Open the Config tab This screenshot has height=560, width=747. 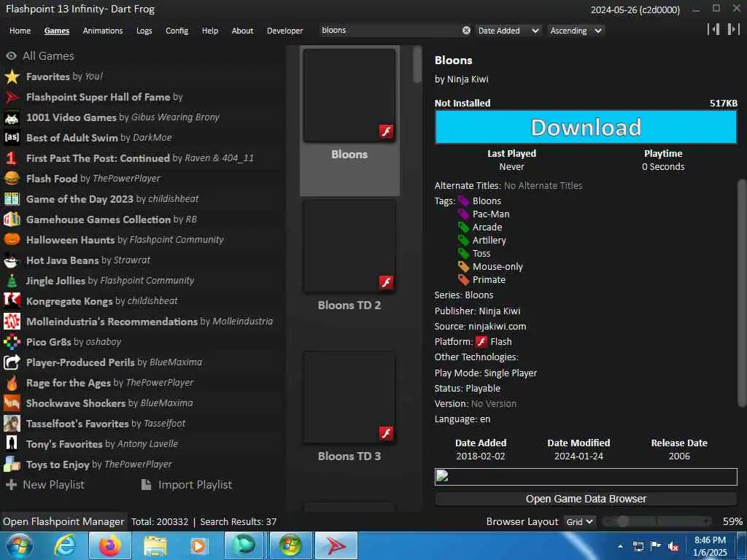pos(177,31)
